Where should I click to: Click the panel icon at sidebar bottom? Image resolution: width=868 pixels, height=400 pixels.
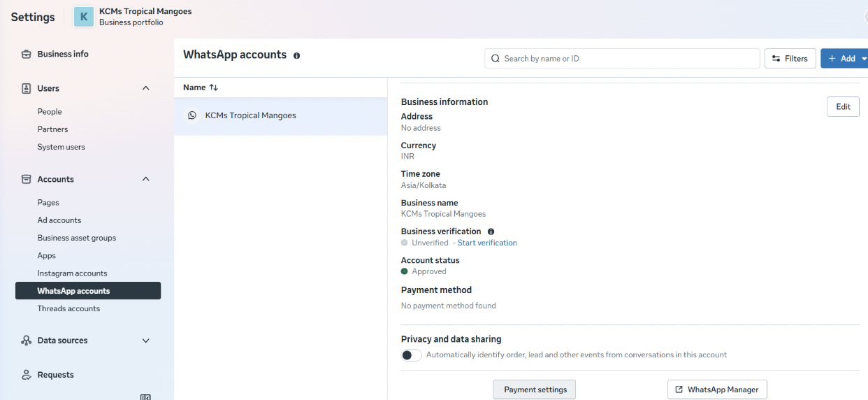(x=145, y=397)
